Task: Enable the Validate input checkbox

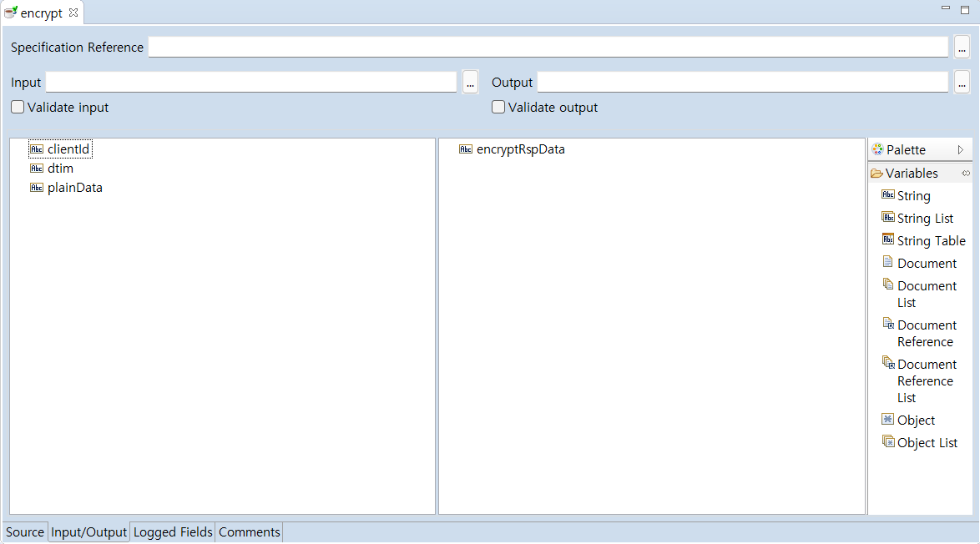Action: (18, 108)
